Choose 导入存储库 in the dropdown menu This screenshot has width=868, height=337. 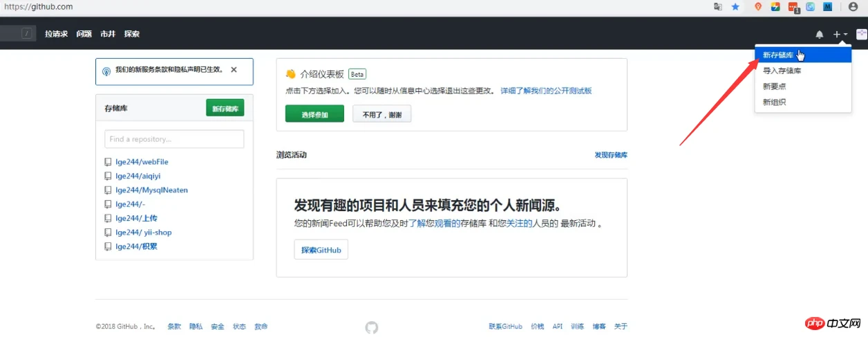(782, 71)
